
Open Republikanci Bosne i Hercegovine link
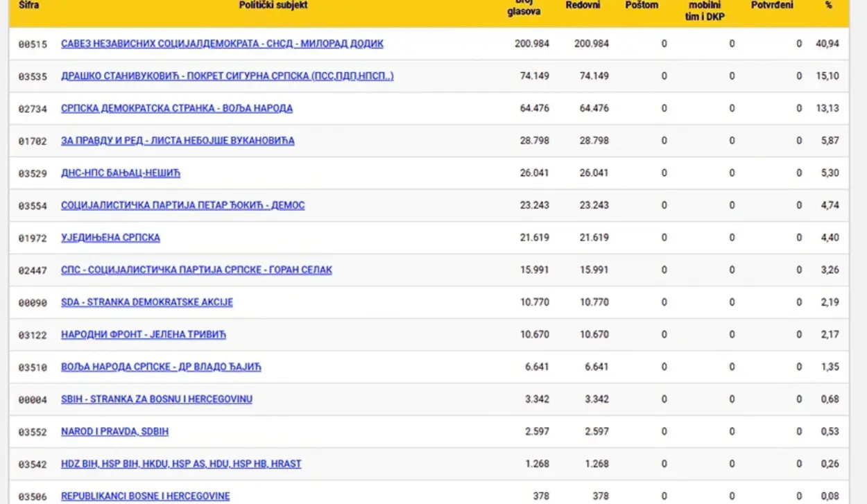tap(145, 496)
